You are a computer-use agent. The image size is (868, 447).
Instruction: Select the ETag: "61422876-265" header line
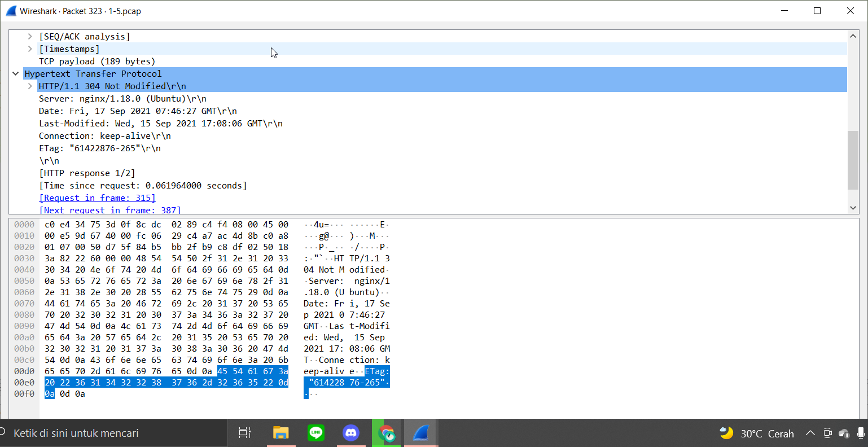point(99,148)
